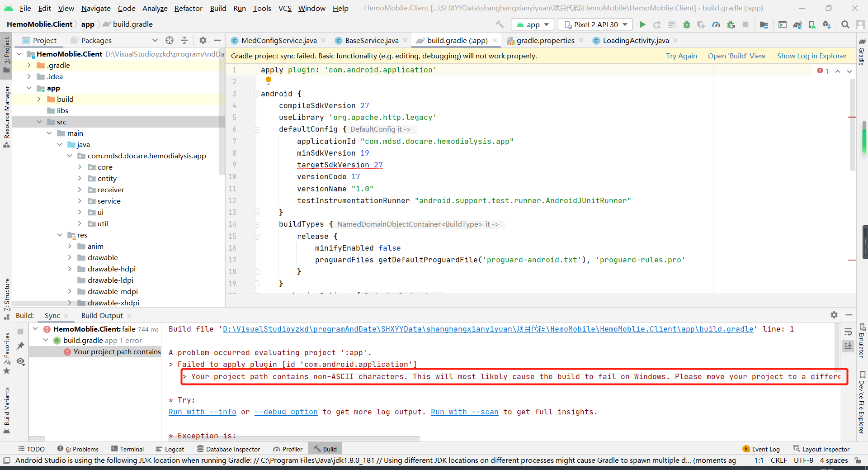Open the Event Log button
This screenshot has height=470, width=868.
pos(761,449)
